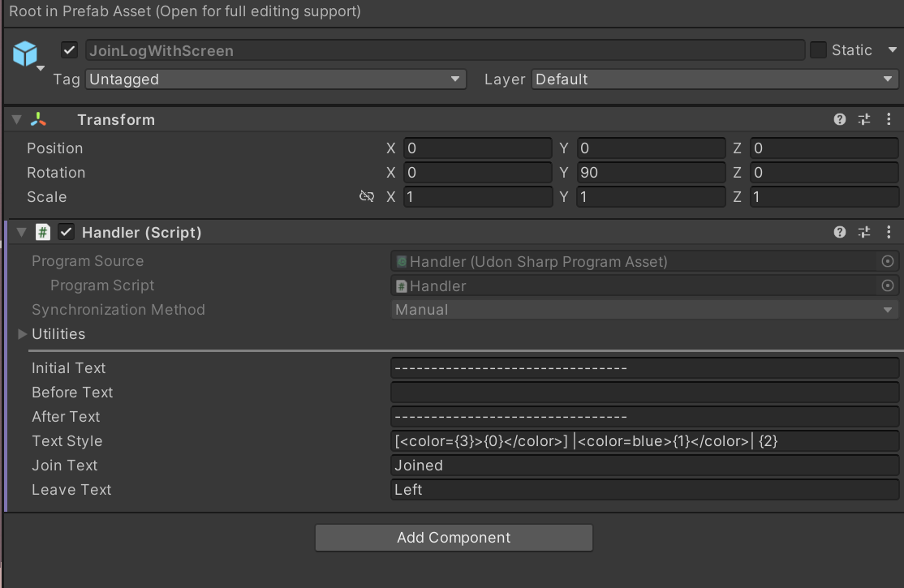904x588 pixels.
Task: Open the Layer dropdown showing Default
Action: pyautogui.click(x=714, y=79)
